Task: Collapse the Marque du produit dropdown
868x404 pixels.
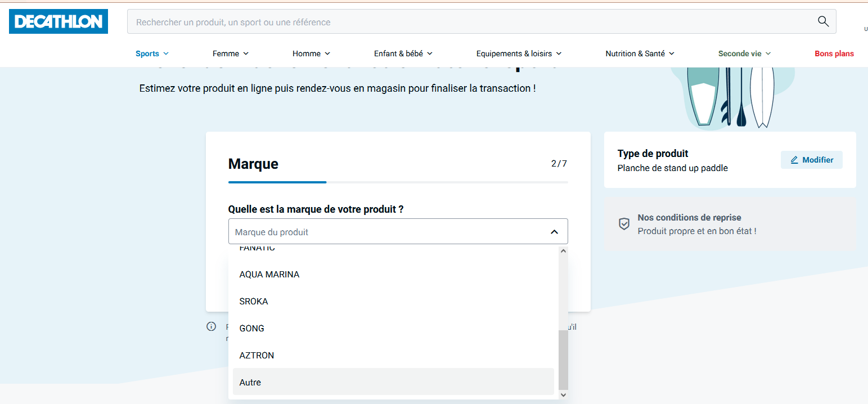Action: tap(398, 231)
